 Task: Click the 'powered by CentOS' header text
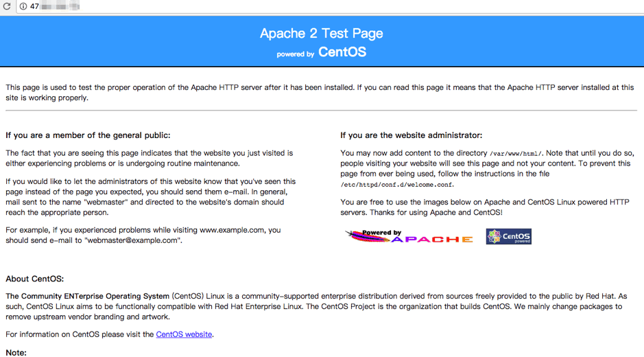click(322, 52)
